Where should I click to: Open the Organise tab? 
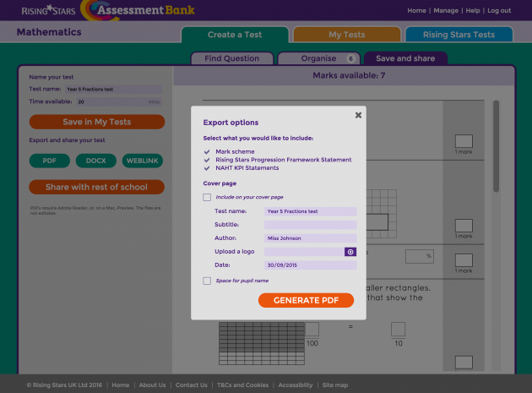[319, 58]
